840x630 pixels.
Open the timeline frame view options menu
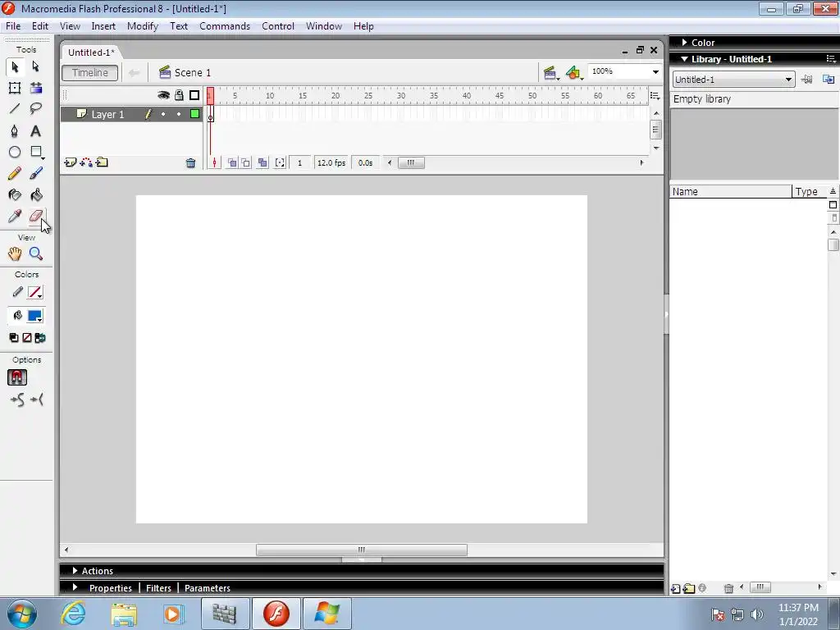pos(655,96)
